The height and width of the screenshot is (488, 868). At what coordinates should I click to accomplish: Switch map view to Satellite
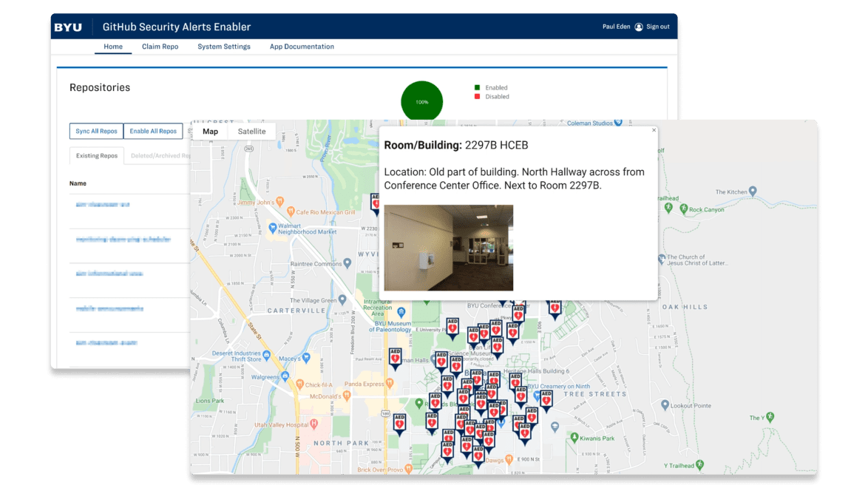(251, 132)
